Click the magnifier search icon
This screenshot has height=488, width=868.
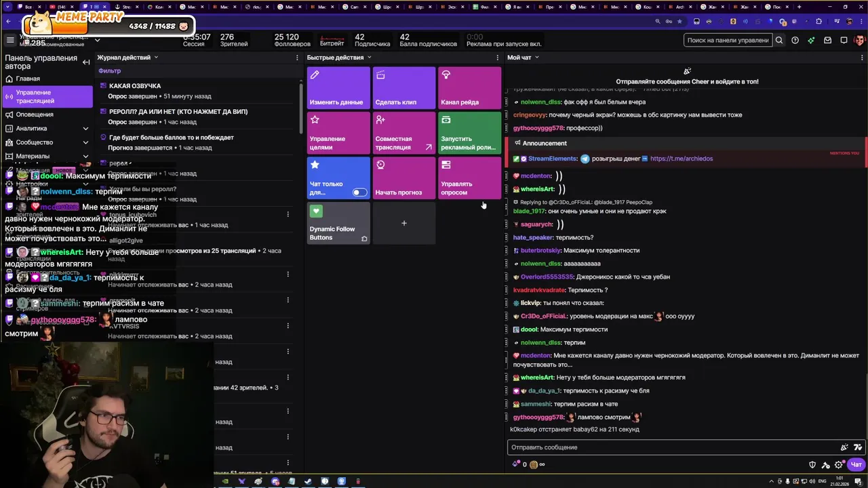(x=779, y=40)
